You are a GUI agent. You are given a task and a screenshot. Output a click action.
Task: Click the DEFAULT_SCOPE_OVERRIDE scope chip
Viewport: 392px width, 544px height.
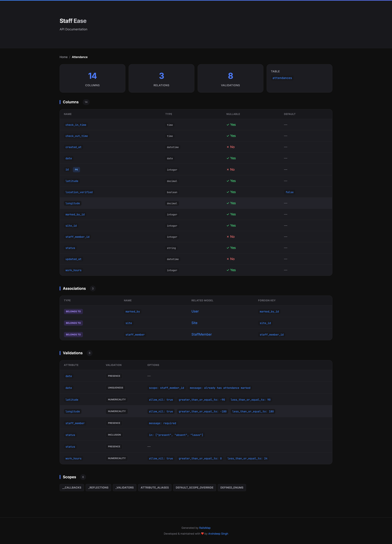click(x=195, y=487)
